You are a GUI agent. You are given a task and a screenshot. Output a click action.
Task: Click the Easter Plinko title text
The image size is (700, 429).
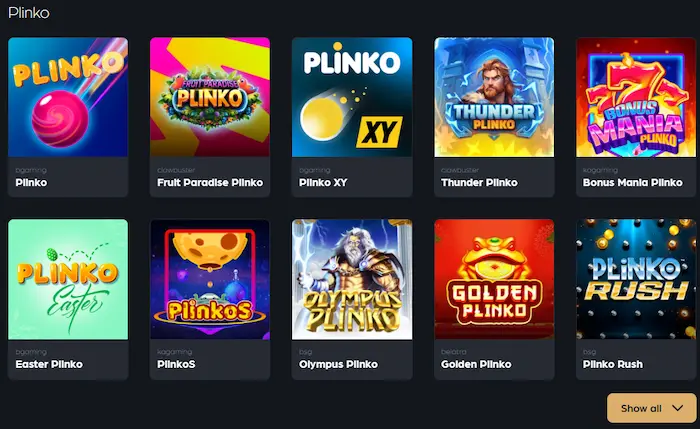(49, 364)
